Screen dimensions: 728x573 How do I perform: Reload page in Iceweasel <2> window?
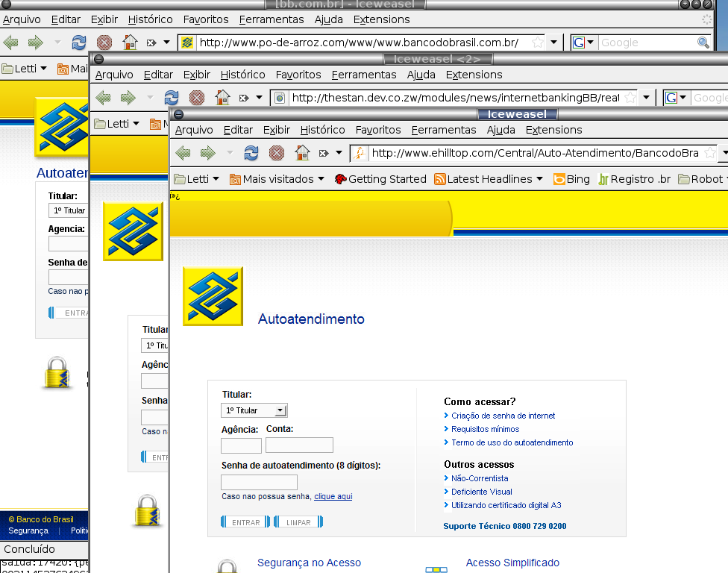(x=172, y=98)
